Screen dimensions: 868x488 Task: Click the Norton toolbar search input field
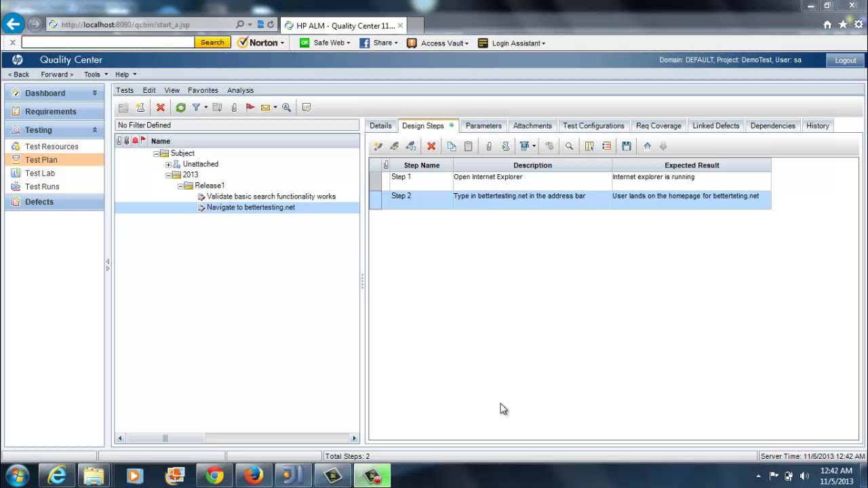[x=108, y=43]
